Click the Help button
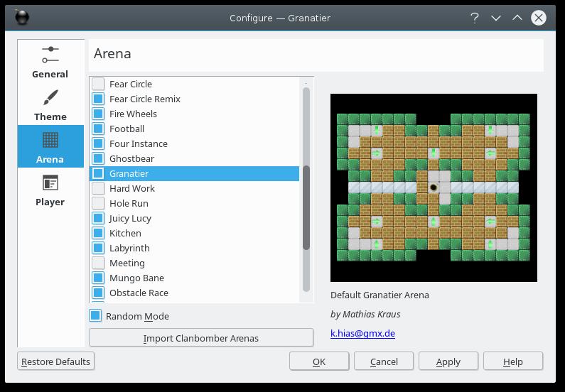This screenshot has width=565, height=392. point(513,361)
